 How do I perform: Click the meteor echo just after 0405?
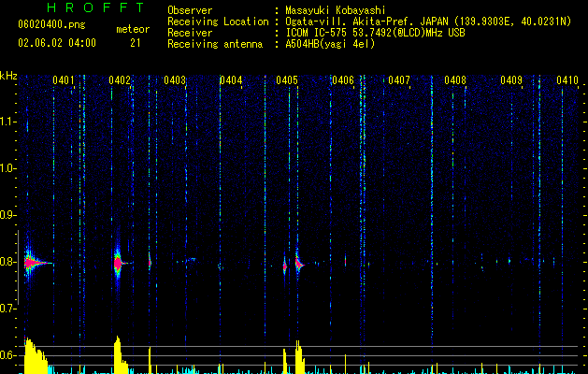[x=299, y=264]
